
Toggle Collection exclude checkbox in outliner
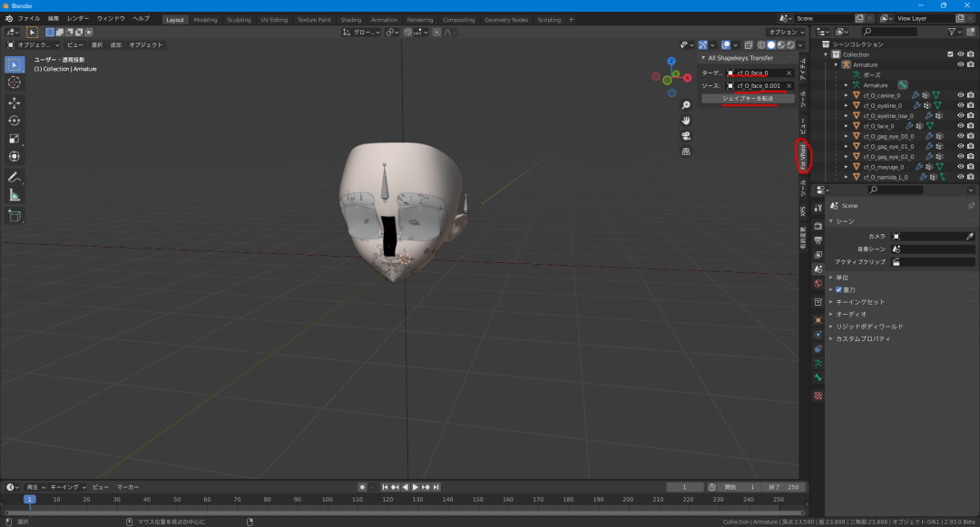tap(950, 54)
